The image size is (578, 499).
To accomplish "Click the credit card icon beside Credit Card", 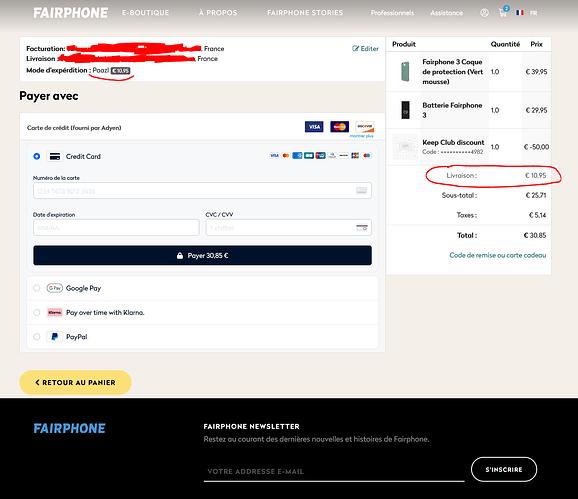I will [55, 157].
